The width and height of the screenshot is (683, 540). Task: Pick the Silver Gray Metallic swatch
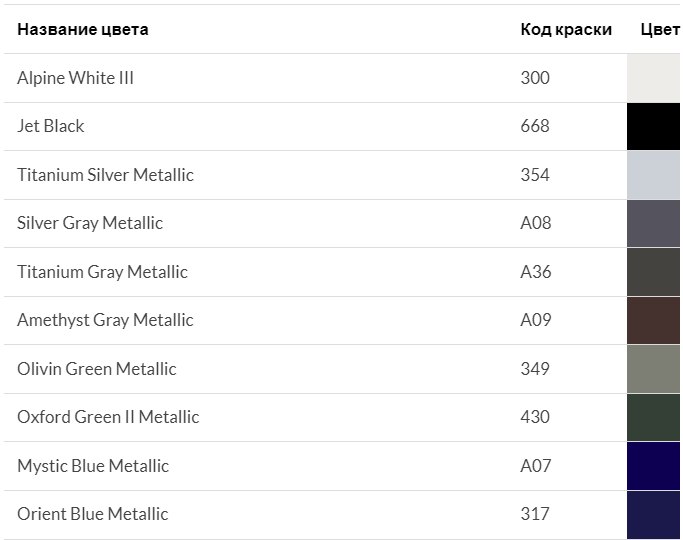(x=654, y=224)
